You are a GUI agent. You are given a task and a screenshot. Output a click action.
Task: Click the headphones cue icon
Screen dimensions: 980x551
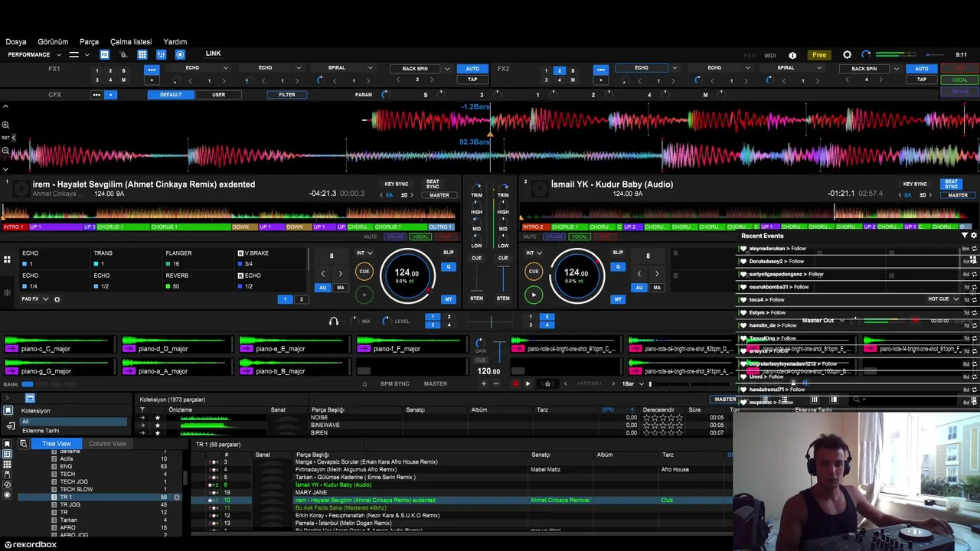click(333, 321)
